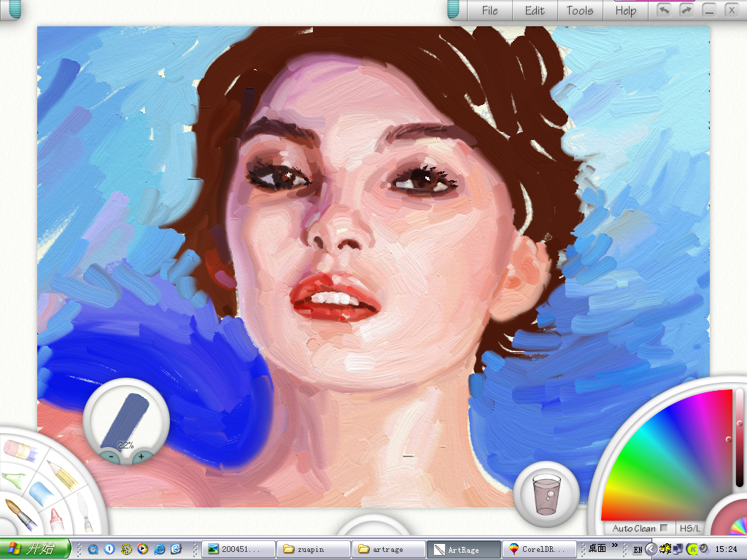This screenshot has height=560, width=747.
Task: Open the File menu
Action: pos(489,10)
